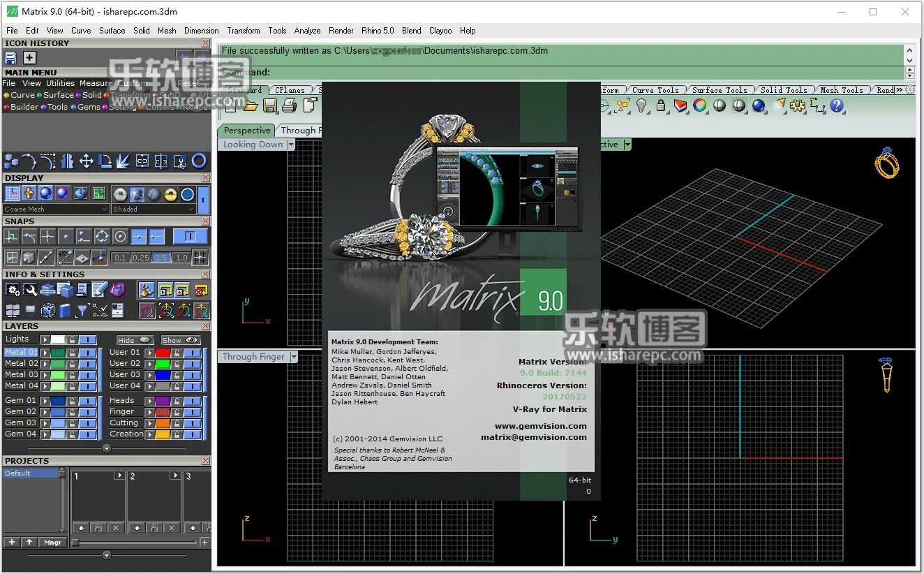This screenshot has height=574, width=924.
Task: Toggle visibility switch for Metal 02 layer
Action: 88,363
